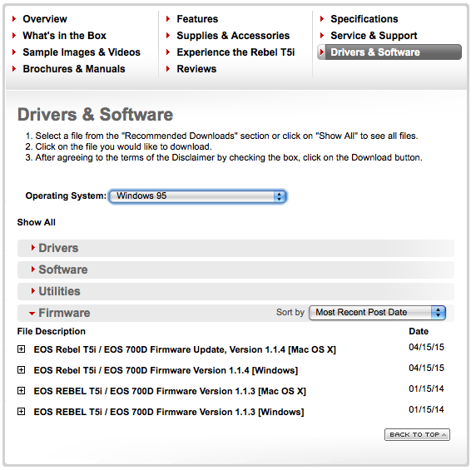The width and height of the screenshot is (476, 470).
Task: Collapse Firmware using its red down arrow
Action: coord(32,314)
